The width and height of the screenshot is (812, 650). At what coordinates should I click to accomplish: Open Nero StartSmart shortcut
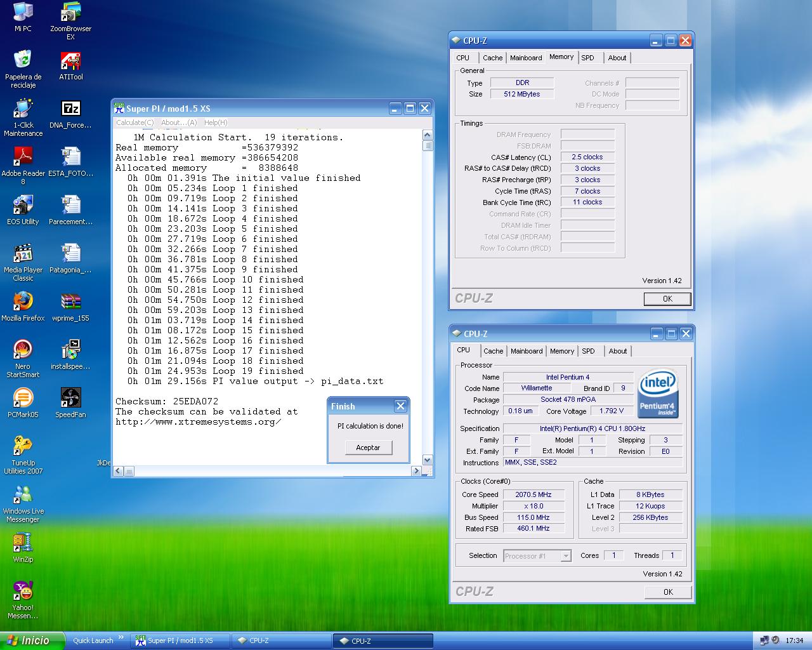(x=23, y=359)
